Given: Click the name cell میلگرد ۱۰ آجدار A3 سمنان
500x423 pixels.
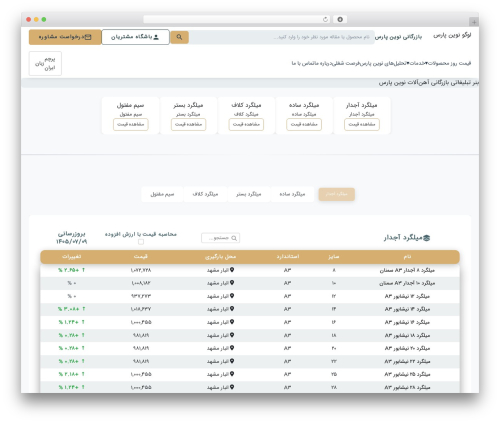Looking at the screenshot, I should (x=407, y=283).
